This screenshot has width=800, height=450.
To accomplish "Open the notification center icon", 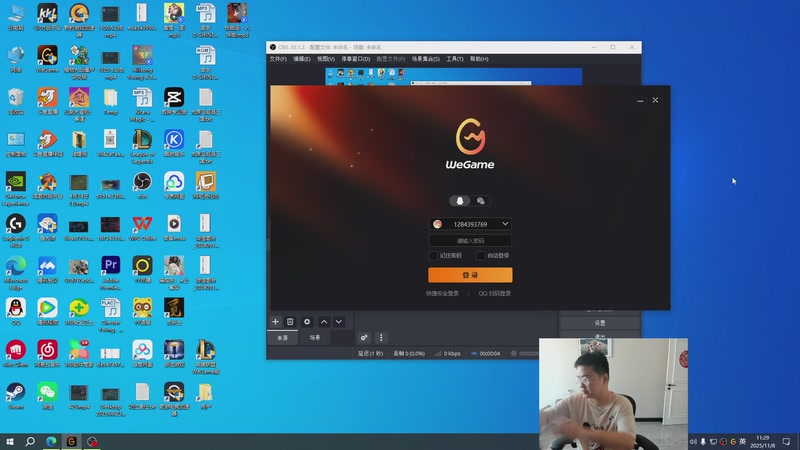I will click(x=786, y=442).
